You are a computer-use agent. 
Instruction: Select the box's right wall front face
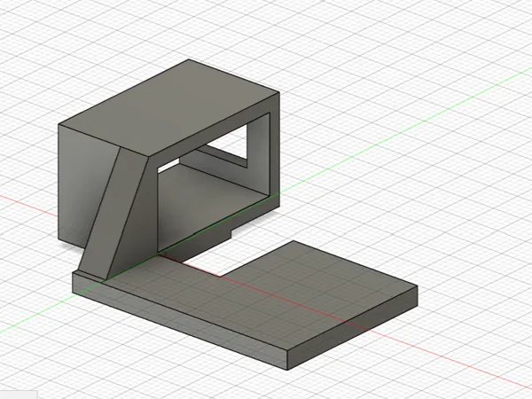point(275,149)
